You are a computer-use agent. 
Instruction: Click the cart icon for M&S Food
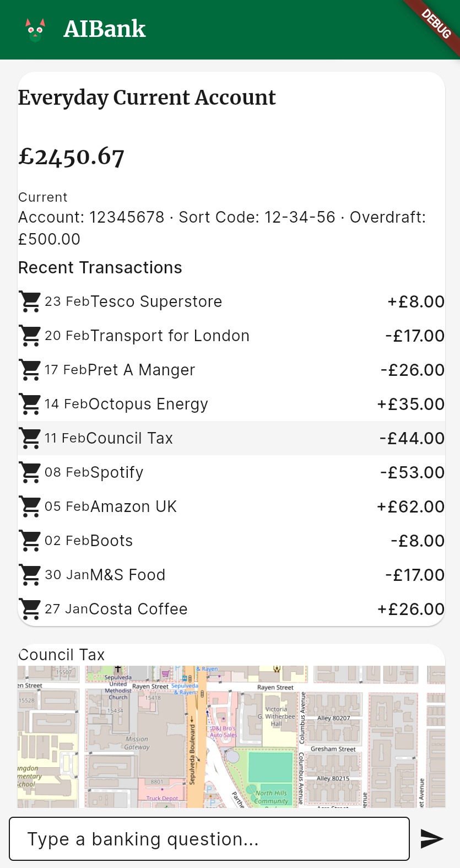point(29,575)
